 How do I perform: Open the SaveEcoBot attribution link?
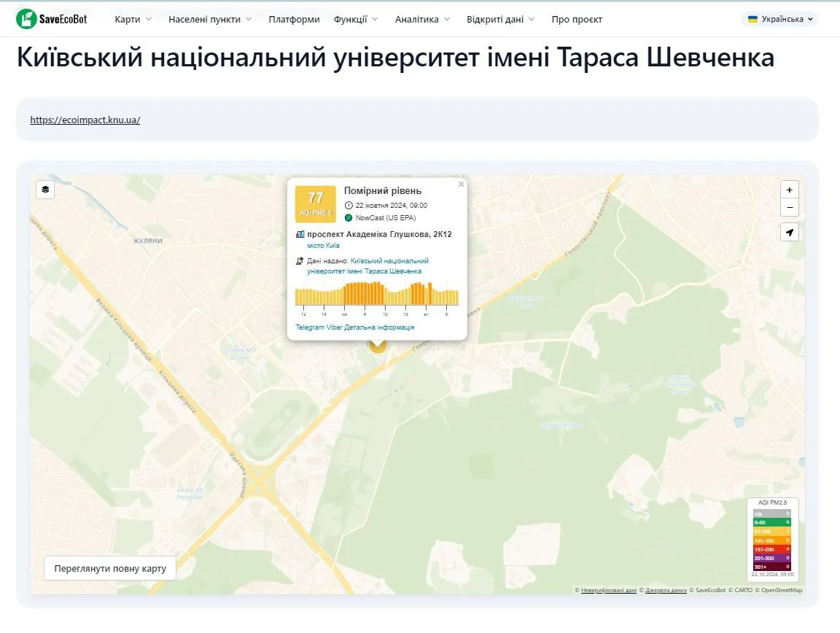[710, 590]
